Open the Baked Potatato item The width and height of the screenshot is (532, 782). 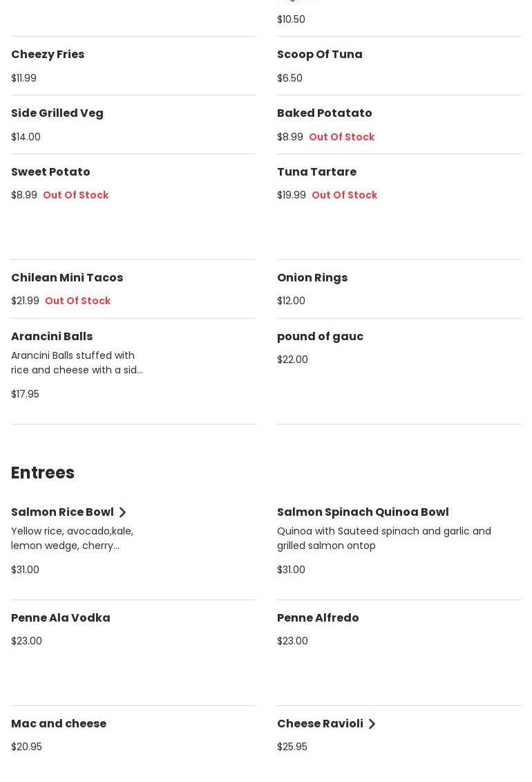pos(324,113)
